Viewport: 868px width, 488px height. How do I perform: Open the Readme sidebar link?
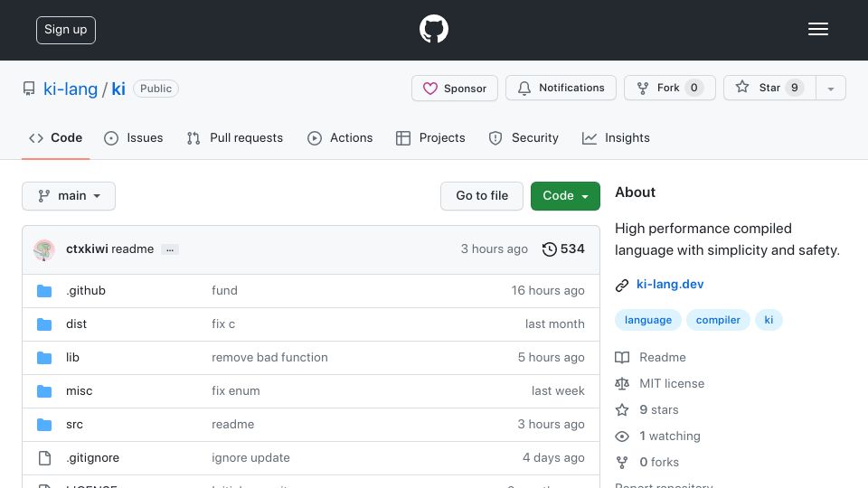(662, 358)
